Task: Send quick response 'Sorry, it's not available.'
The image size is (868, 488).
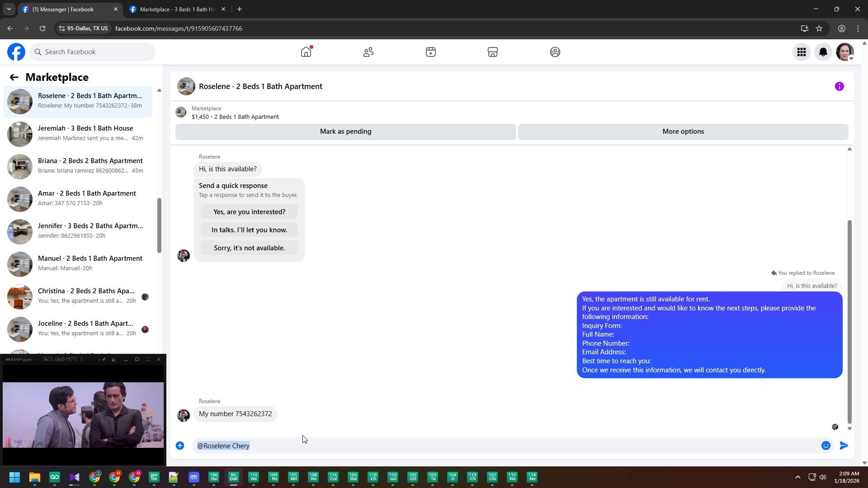Action: [249, 248]
